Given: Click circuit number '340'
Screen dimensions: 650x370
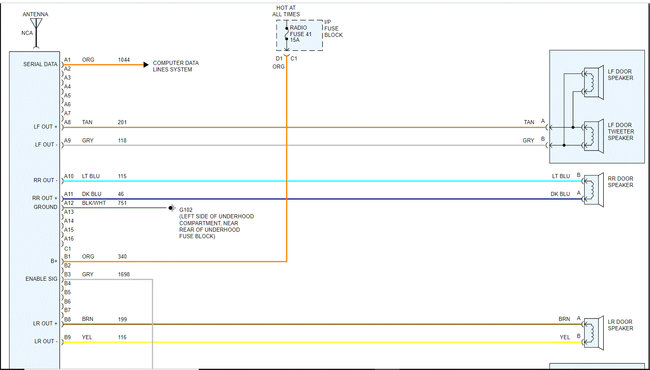Looking at the screenshot, I should pyautogui.click(x=122, y=256).
